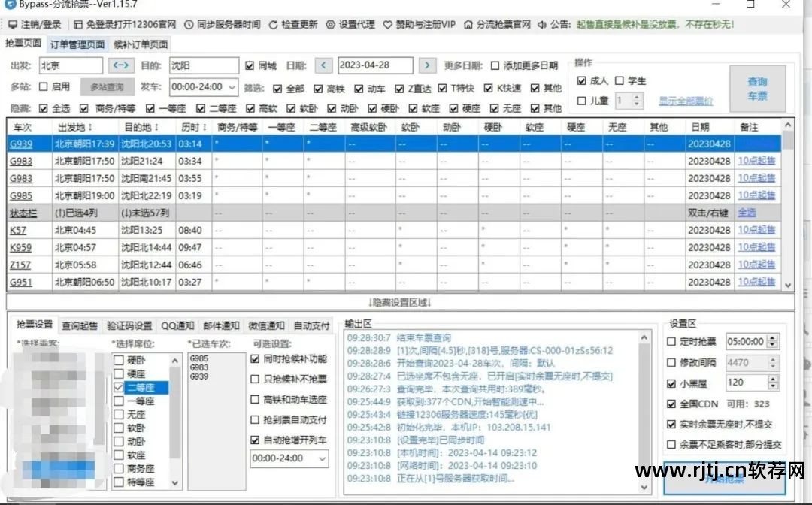
Task: Switch to 订单管理页面 tab
Action: tap(77, 44)
